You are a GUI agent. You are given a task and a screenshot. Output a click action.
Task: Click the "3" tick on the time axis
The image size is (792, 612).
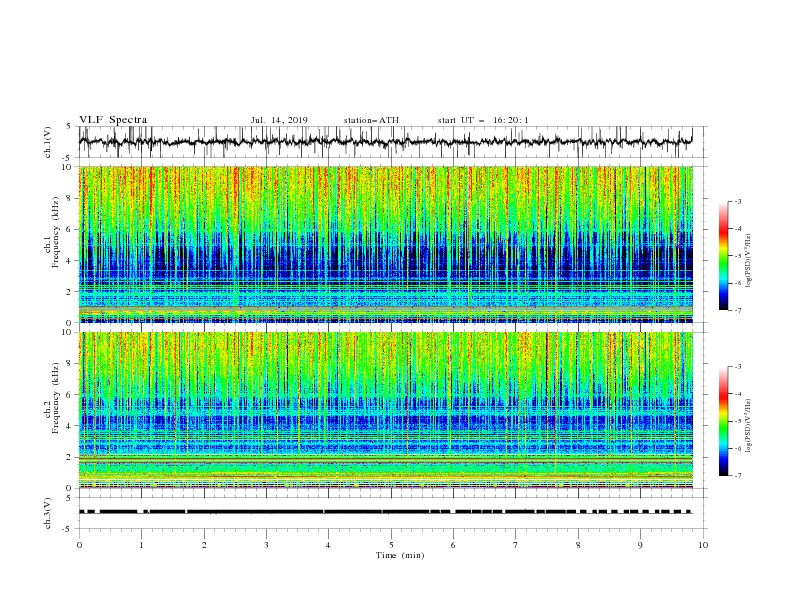pyautogui.click(x=266, y=545)
